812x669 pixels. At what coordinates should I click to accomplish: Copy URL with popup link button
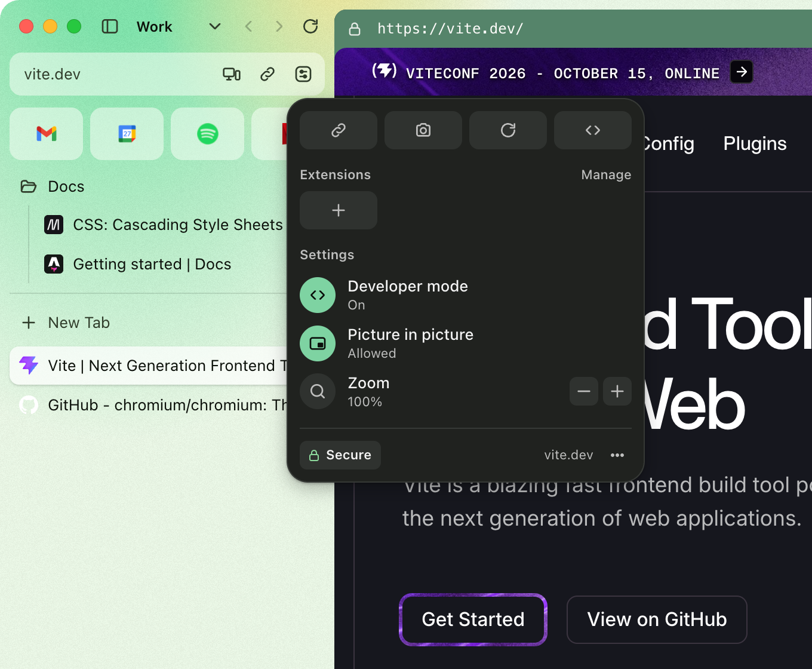(x=339, y=130)
